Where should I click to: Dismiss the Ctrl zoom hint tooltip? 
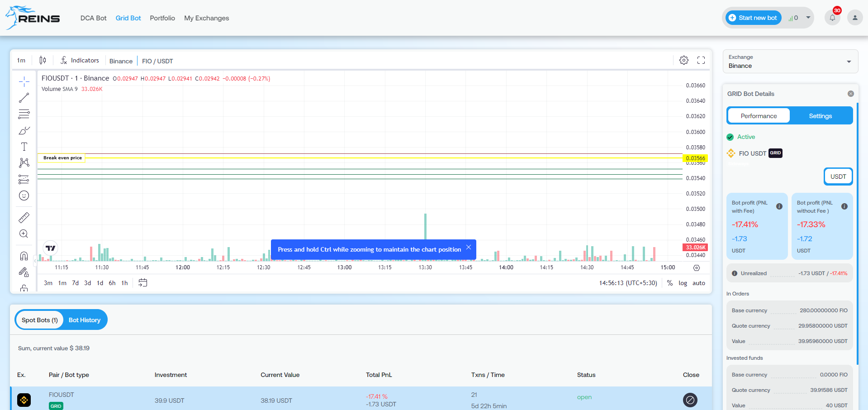point(469,247)
